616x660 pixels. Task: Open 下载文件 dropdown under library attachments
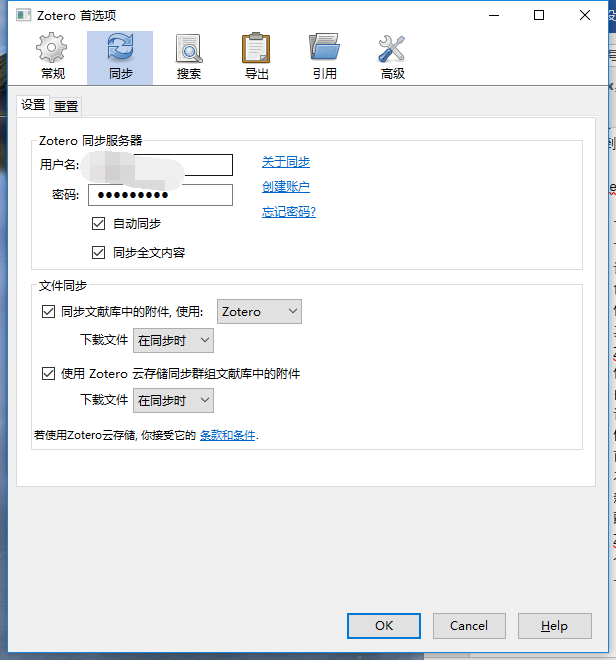click(x=173, y=341)
